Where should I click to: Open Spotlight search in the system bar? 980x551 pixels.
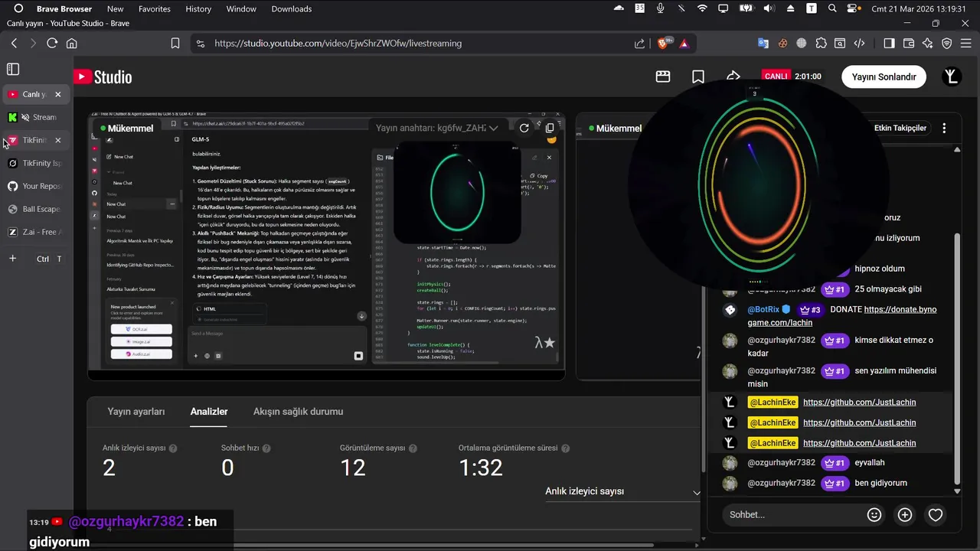tap(832, 9)
